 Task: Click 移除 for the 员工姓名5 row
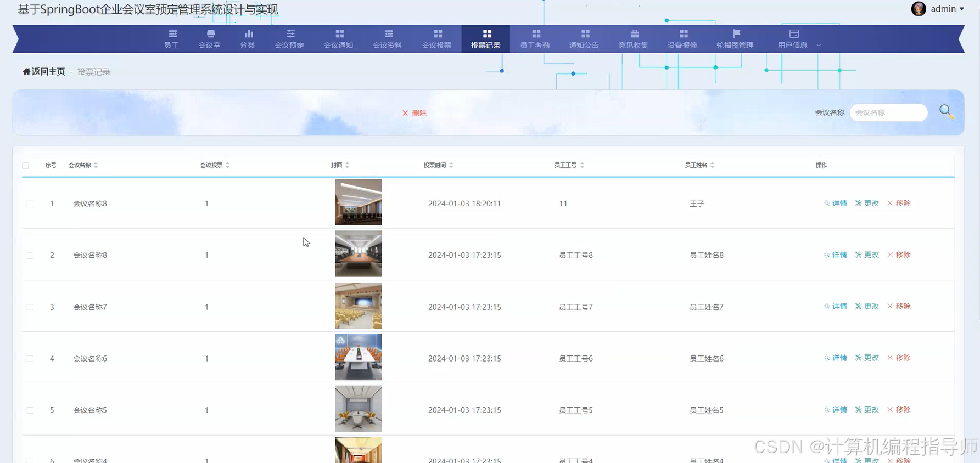899,410
